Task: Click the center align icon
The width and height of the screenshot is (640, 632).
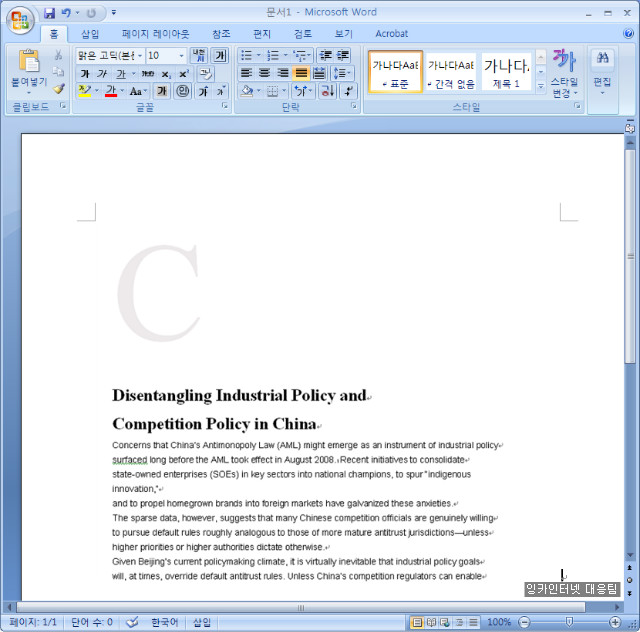Action: coord(265,73)
